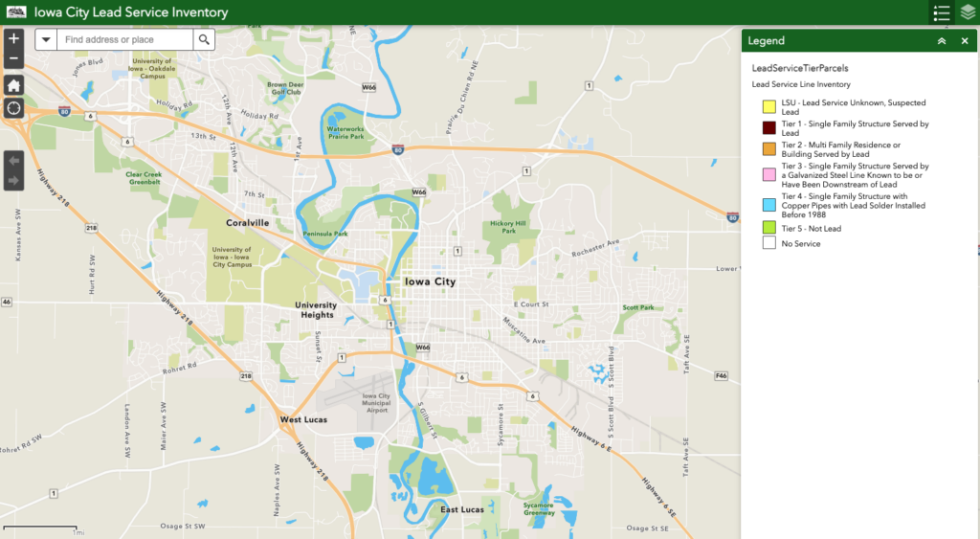Viewport: 980px width, 539px height.
Task: Click the city logo in header
Action: point(16,12)
